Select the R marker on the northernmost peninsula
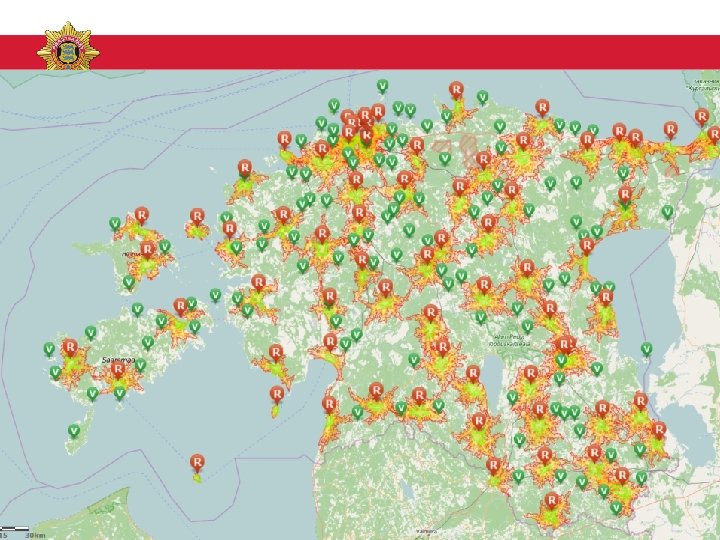The width and height of the screenshot is (720, 540). tap(456, 90)
